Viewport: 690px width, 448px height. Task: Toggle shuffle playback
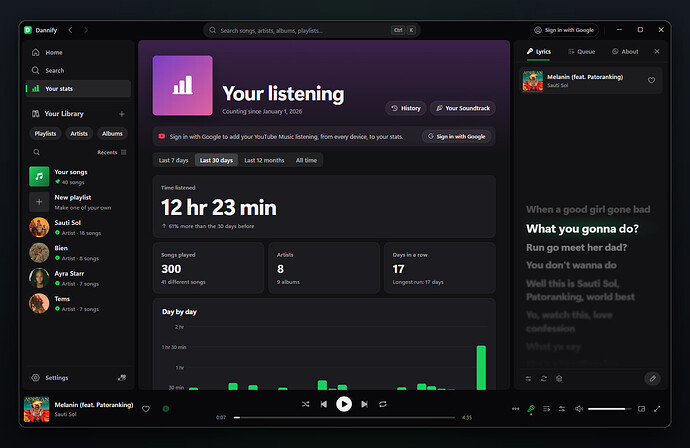pos(305,404)
